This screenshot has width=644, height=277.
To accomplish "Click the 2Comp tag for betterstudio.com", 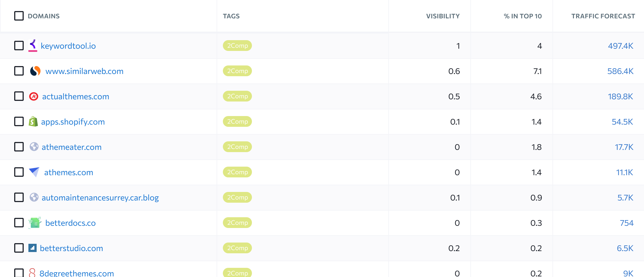I will click(237, 248).
